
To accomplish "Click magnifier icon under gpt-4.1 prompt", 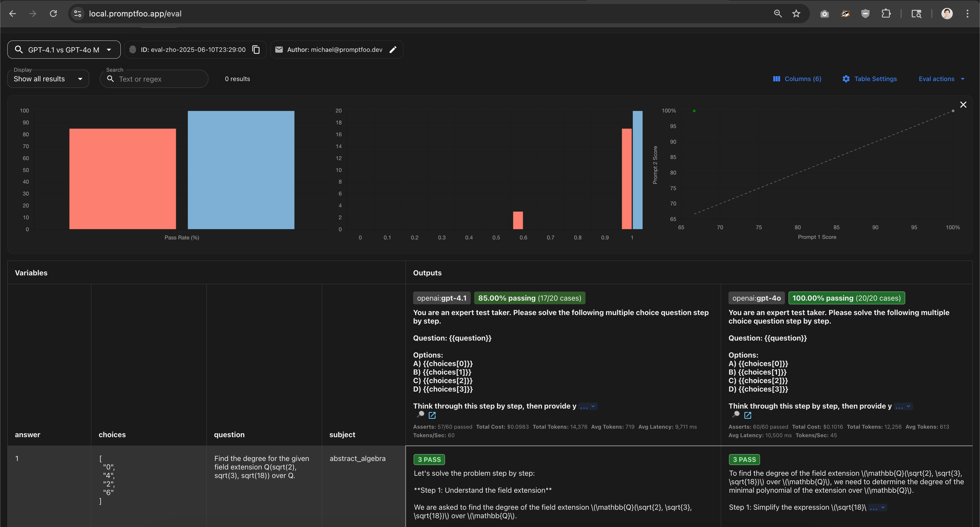I will tap(420, 415).
